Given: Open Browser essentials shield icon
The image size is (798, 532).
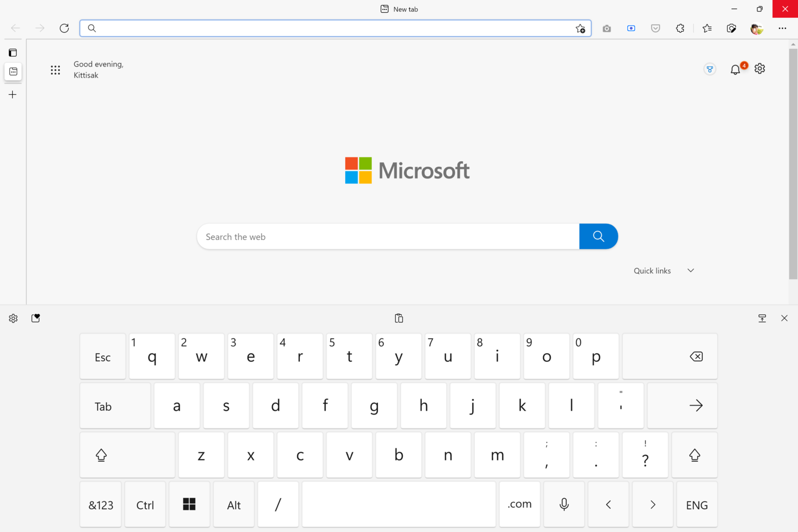Looking at the screenshot, I should coord(731,28).
